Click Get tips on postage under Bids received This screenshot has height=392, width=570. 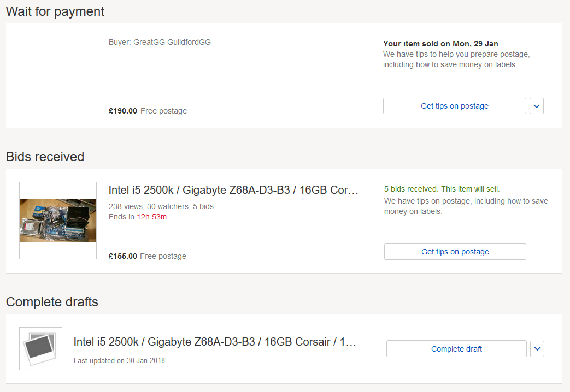point(455,252)
